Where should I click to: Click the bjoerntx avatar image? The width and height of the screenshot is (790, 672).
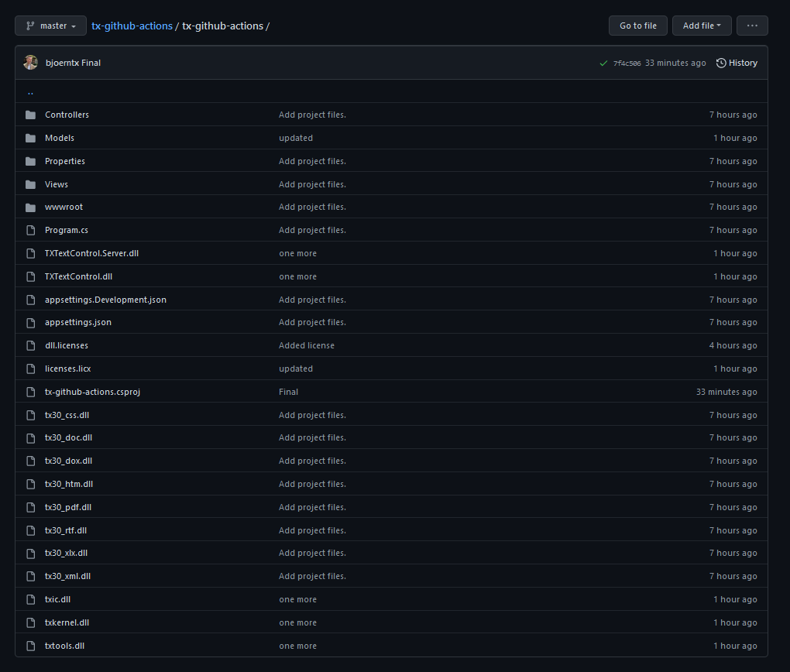pyautogui.click(x=31, y=63)
